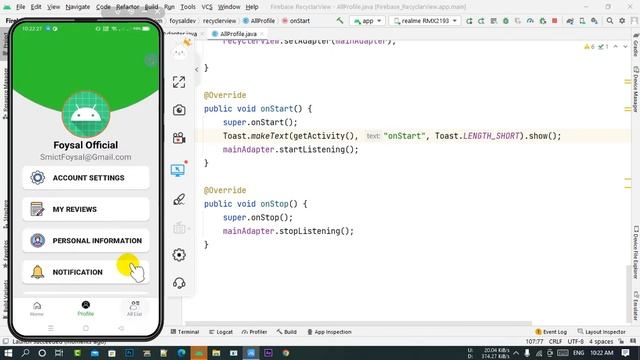Open the Event Log
This screenshot has width=640, height=360.
551,332
